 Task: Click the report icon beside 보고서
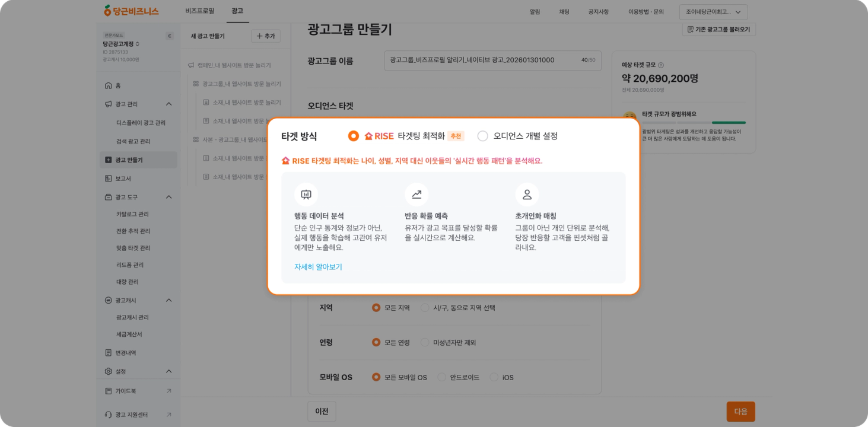pos(108,179)
